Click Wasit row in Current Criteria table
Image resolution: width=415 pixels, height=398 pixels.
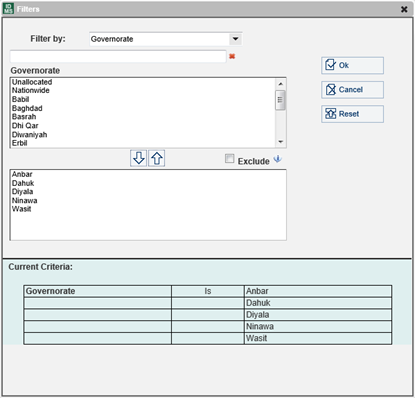pos(318,338)
